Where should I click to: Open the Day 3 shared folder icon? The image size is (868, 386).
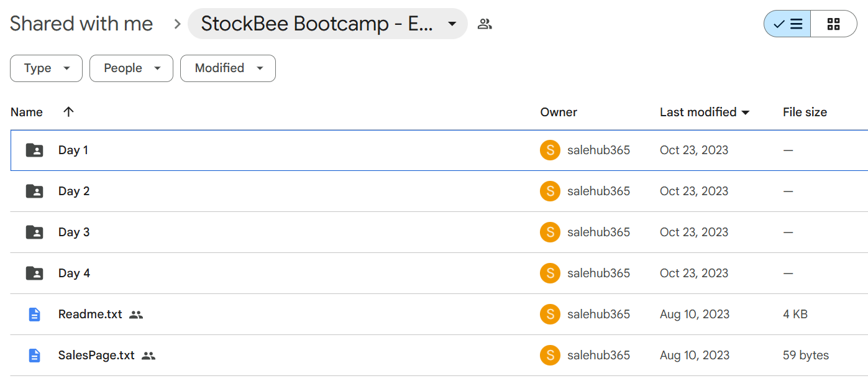click(x=34, y=232)
